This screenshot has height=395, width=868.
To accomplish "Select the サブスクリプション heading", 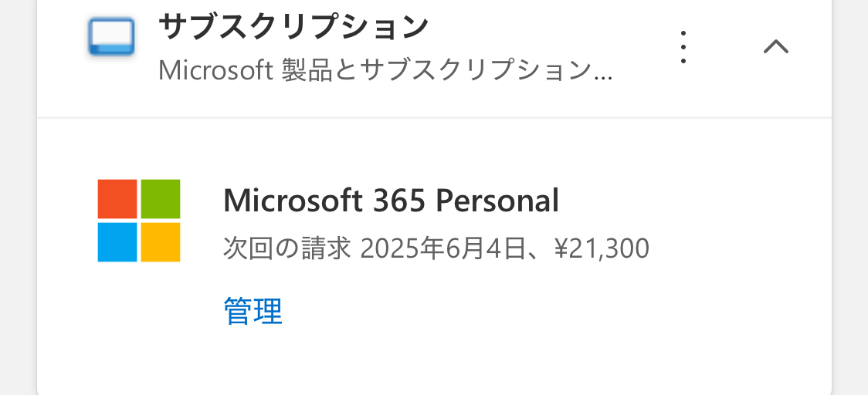I will coord(293,26).
